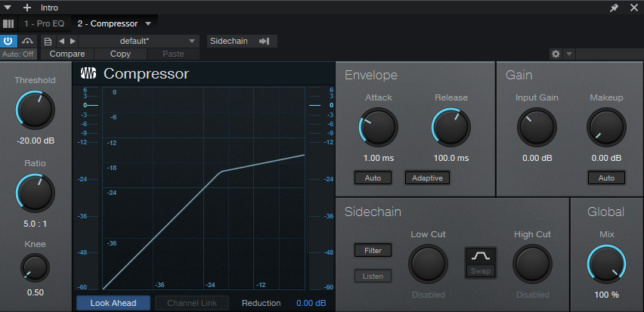Pin the plugin window
This screenshot has height=312, width=644.
[614, 8]
